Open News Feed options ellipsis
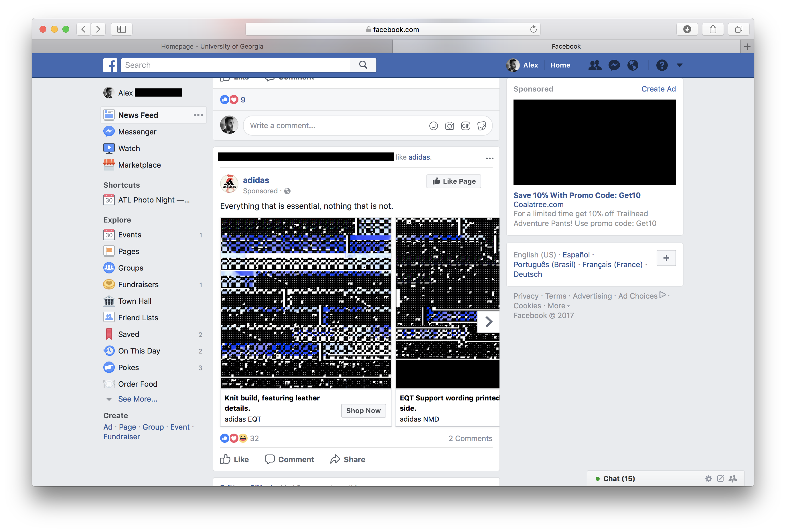Viewport: 786px width, 532px height. [x=198, y=115]
